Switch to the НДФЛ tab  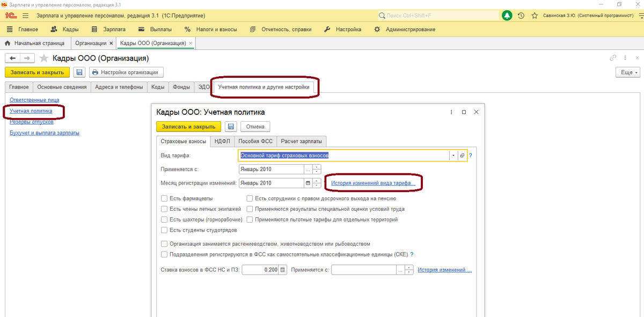pyautogui.click(x=222, y=142)
